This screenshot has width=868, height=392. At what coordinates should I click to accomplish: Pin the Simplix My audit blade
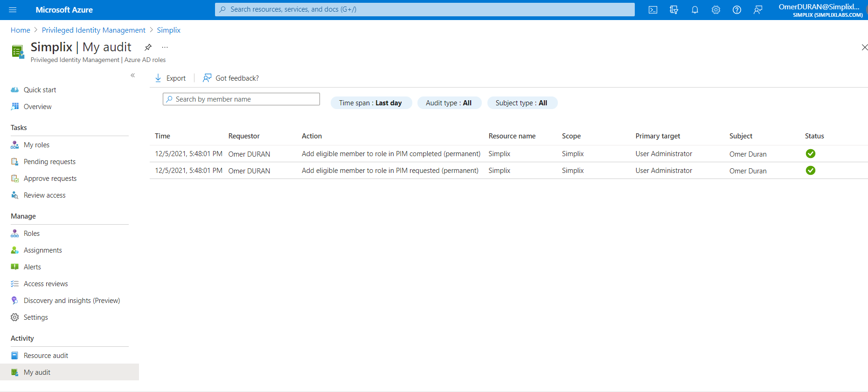pos(148,47)
